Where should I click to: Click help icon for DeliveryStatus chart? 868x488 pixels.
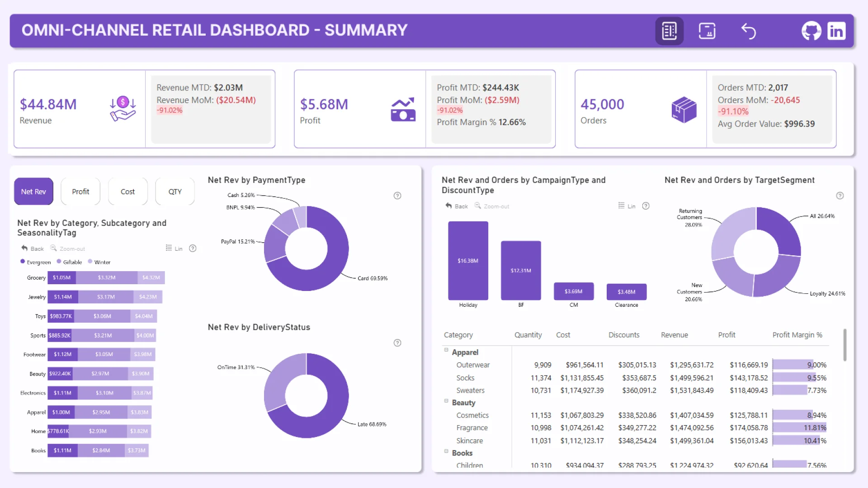397,343
